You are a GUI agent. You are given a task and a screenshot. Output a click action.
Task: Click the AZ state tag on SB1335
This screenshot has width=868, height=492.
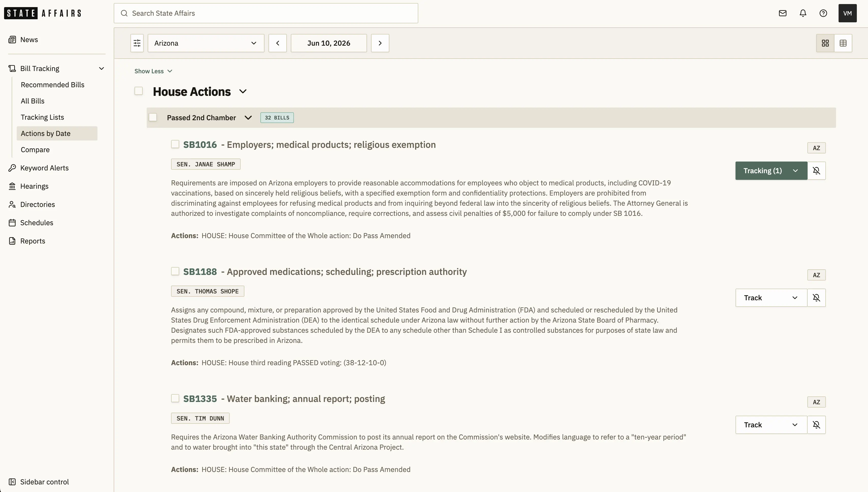(x=816, y=402)
